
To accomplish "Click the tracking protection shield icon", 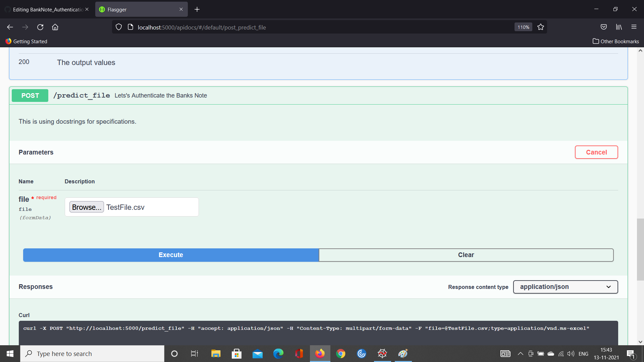I will (119, 27).
